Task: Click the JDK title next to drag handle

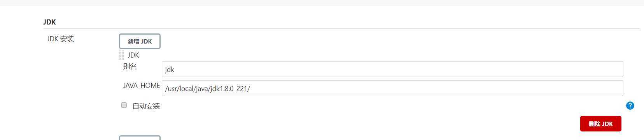Action: click(133, 55)
